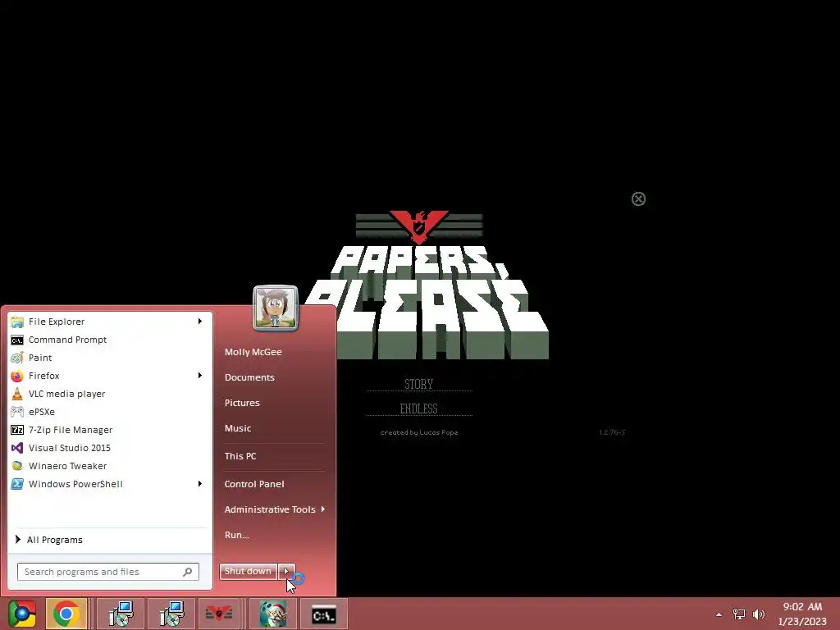The height and width of the screenshot is (630, 840).
Task: Open Control Panel
Action: click(254, 484)
